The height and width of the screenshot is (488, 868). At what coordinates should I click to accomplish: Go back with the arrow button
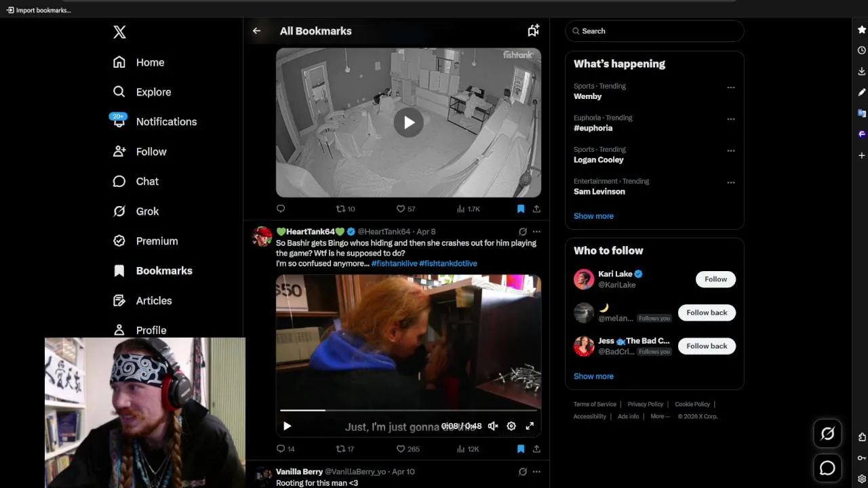point(256,31)
